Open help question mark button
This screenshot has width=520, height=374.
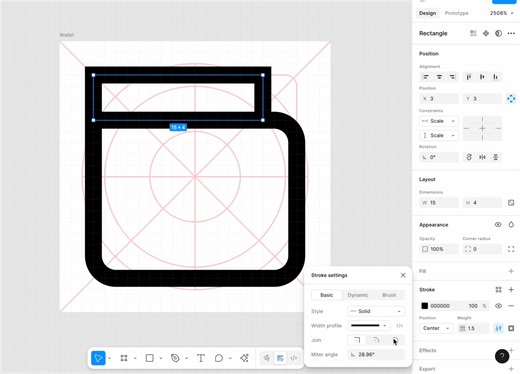pyautogui.click(x=502, y=356)
